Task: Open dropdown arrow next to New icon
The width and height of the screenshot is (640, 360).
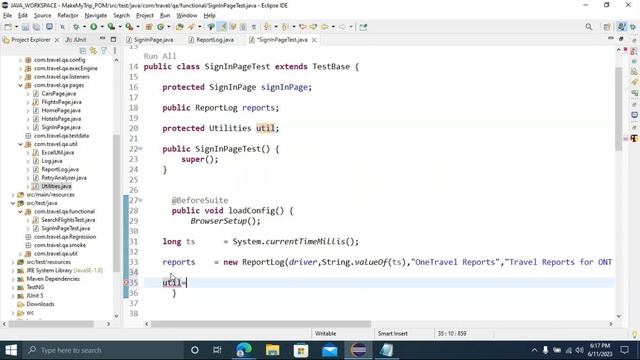Action: (x=16, y=27)
